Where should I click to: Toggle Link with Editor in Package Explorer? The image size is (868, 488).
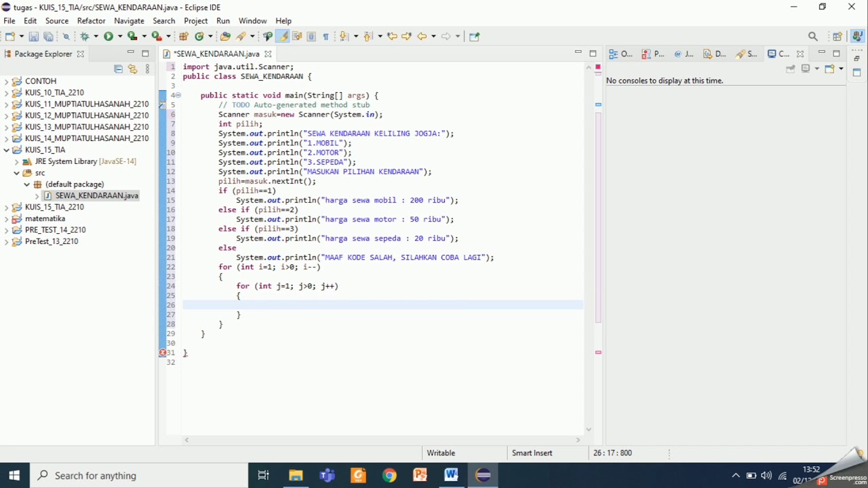coord(132,68)
